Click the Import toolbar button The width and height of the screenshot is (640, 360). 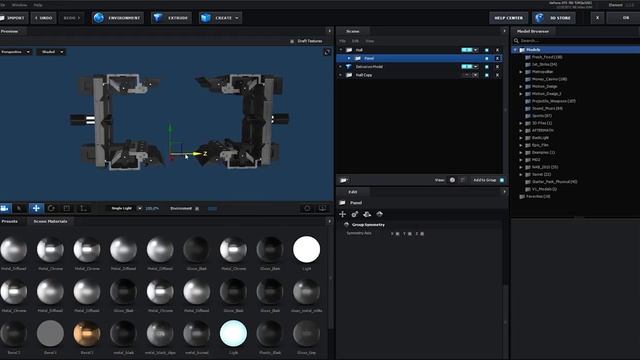(x=13, y=18)
